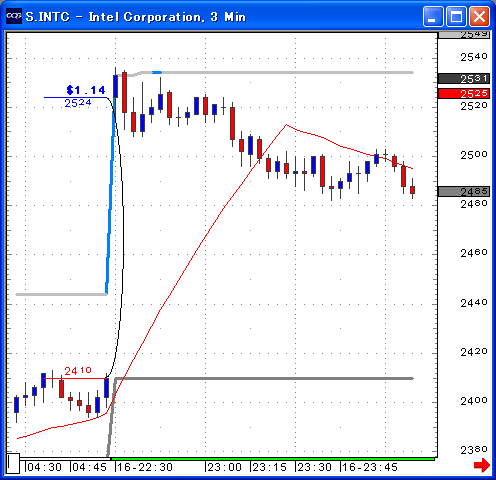Image resolution: width=496 pixels, height=480 pixels.
Task: Click the blue $1.14 profit label
Action: [x=86, y=90]
